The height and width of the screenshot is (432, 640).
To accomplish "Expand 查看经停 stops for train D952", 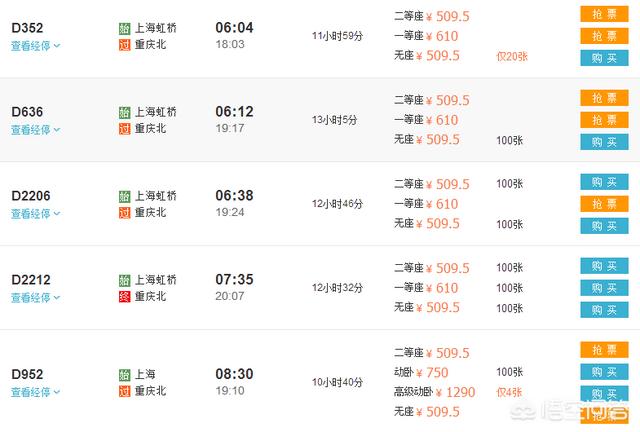I will pos(36,392).
